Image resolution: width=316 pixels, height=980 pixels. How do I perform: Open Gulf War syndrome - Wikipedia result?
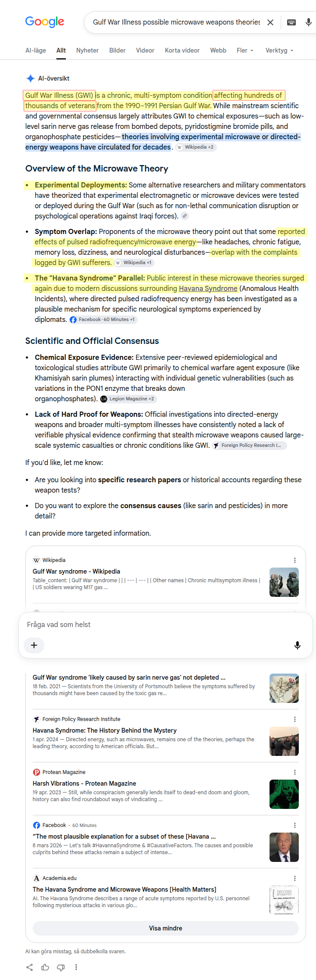click(x=76, y=571)
